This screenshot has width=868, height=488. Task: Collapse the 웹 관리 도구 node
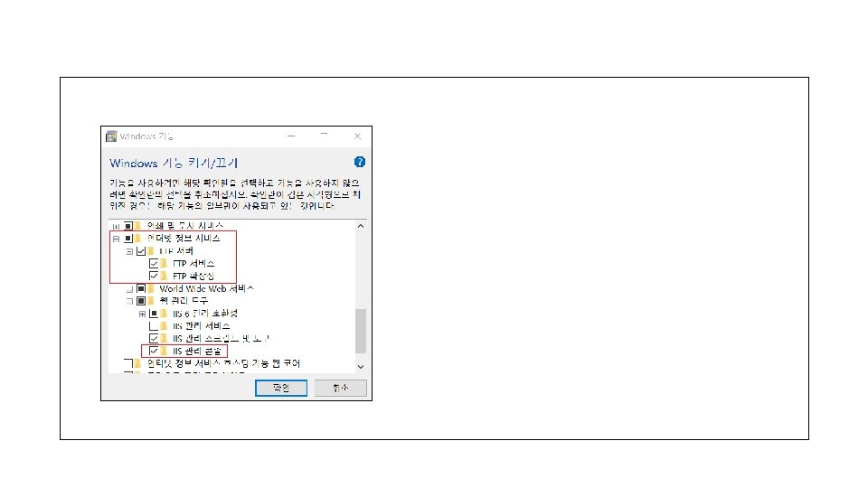129,302
